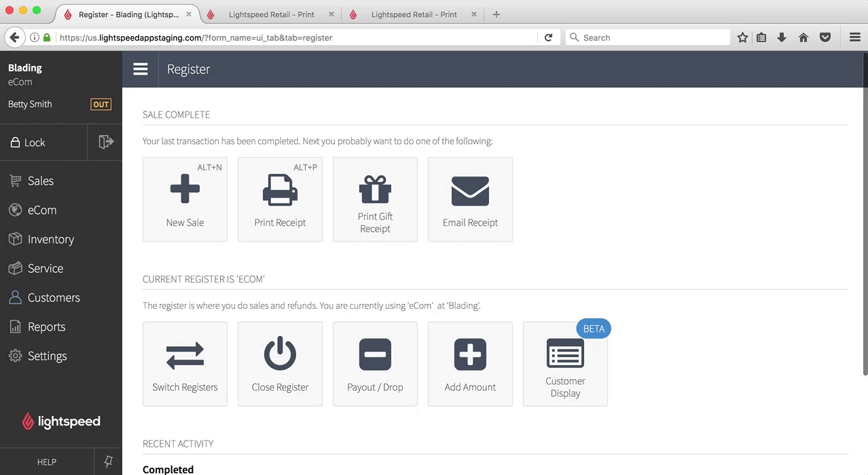Viewport: 868px width, 475px height.
Task: Open Customer Display tile
Action: pos(565,364)
